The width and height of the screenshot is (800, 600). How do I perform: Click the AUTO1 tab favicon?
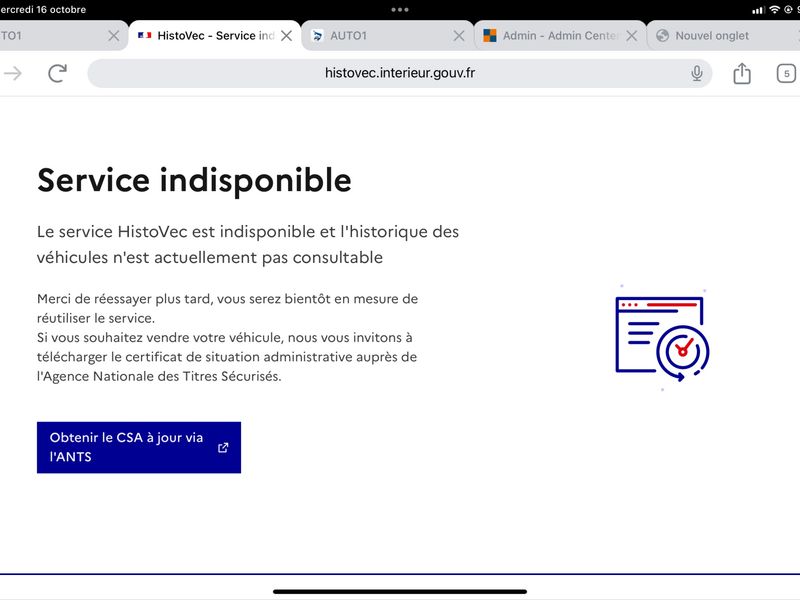pos(317,36)
